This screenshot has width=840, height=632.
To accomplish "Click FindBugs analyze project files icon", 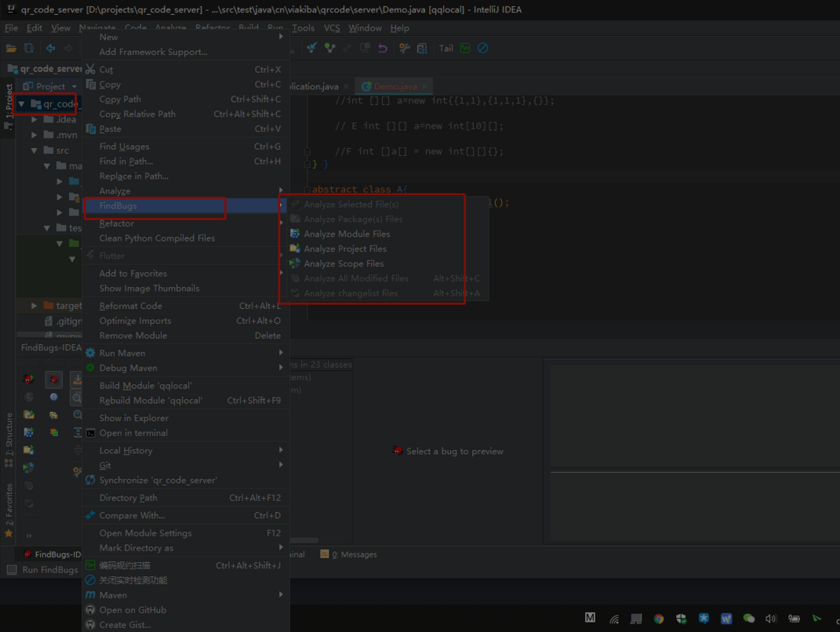I will 29,450.
